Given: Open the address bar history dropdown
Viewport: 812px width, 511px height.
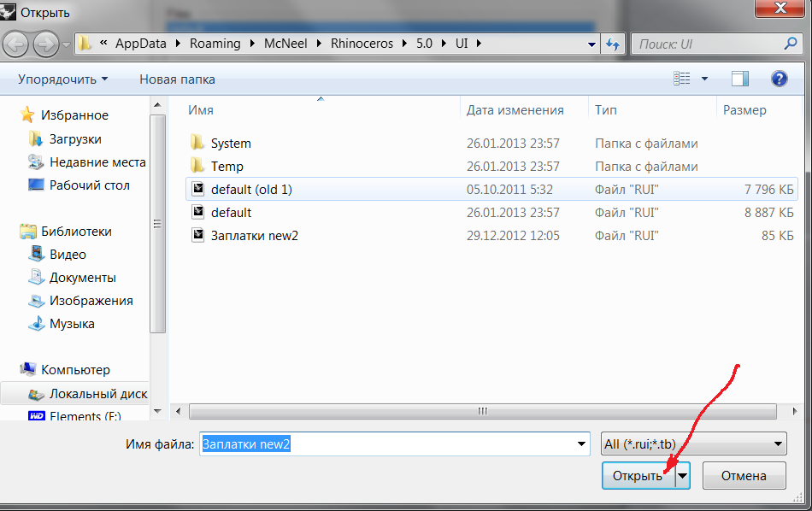Looking at the screenshot, I should [x=591, y=44].
